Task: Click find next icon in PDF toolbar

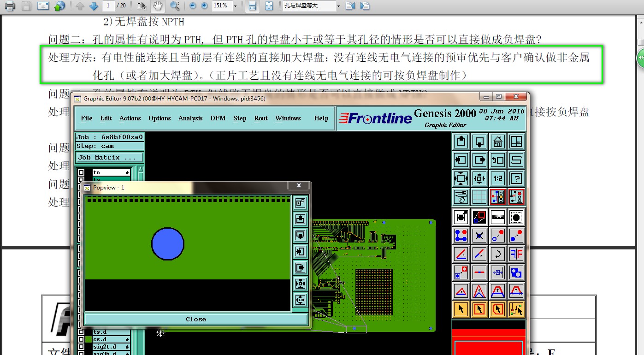Action: coord(365,6)
